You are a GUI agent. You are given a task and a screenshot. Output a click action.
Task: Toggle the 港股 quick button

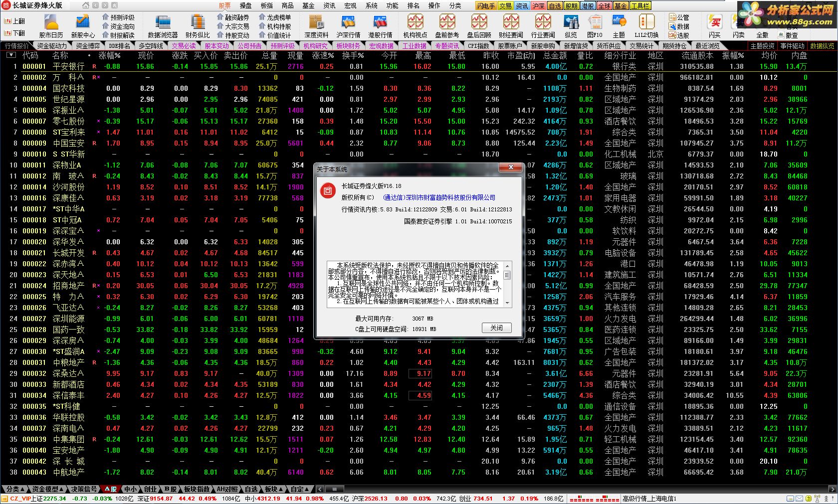coord(588,6)
